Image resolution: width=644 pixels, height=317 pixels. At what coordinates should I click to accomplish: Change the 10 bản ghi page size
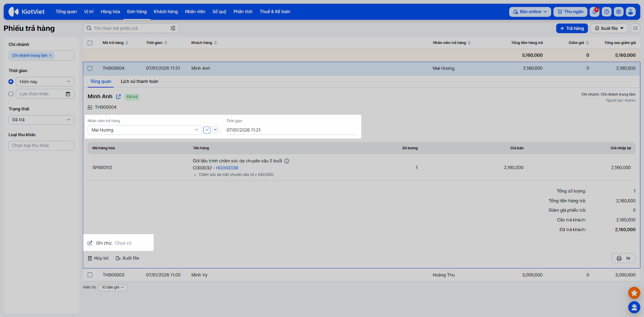tap(113, 287)
